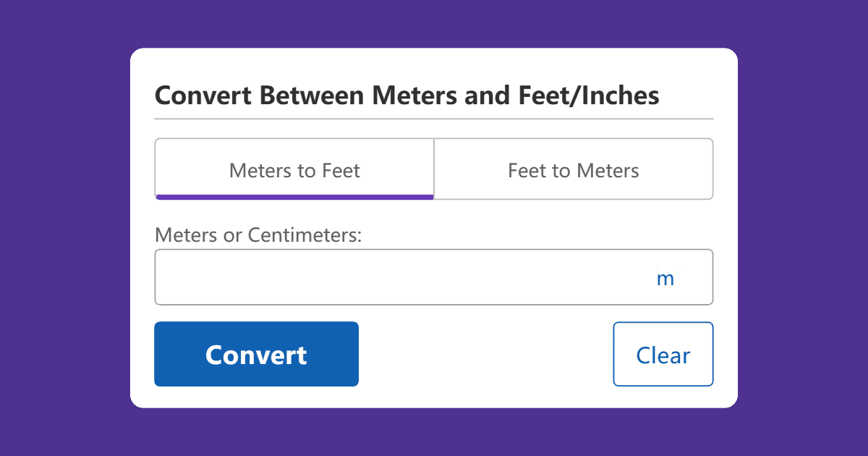Image resolution: width=868 pixels, height=456 pixels.
Task: Reactivate the Meters to Feet conversion mode
Action: 294,169
